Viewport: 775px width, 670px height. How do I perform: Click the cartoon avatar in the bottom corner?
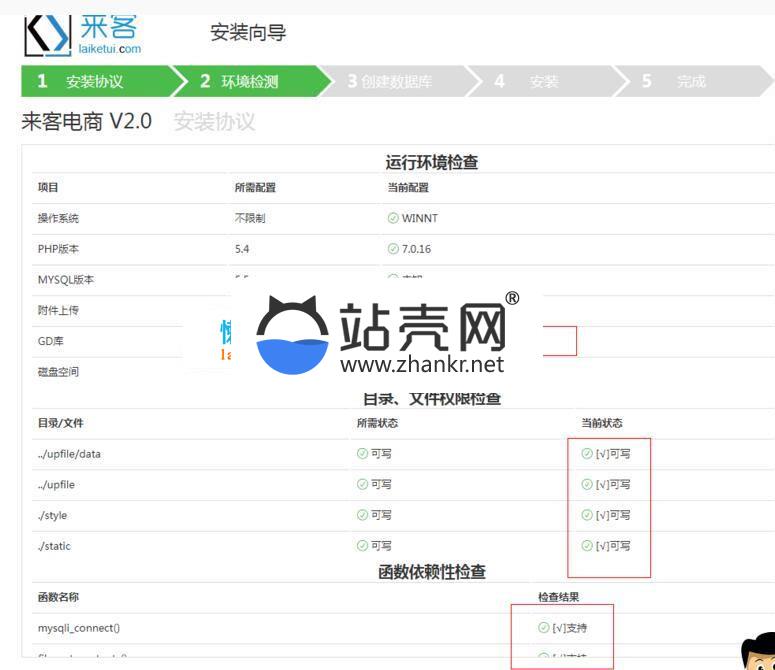[757, 652]
